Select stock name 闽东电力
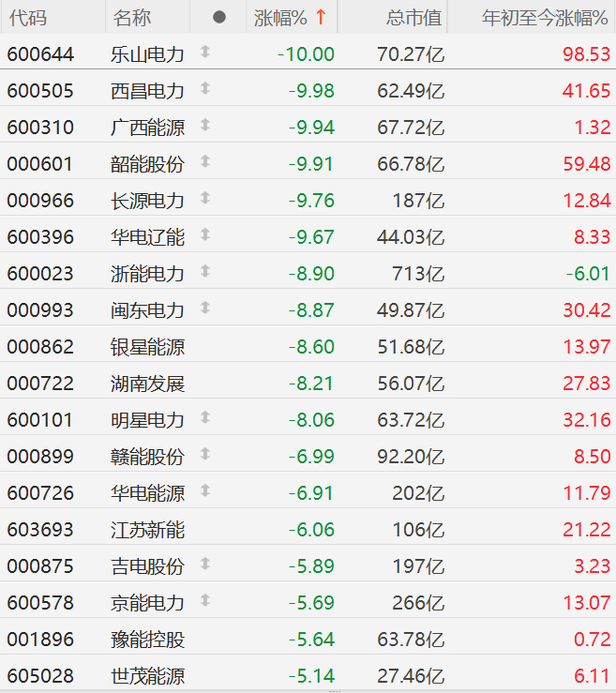 click(x=147, y=310)
